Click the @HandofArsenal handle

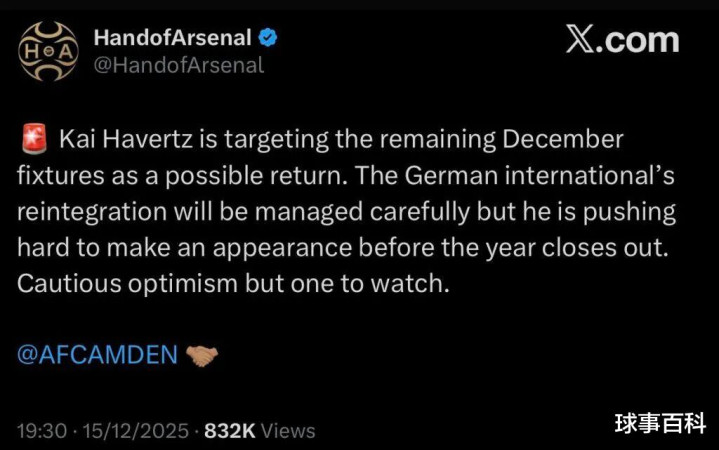(178, 66)
